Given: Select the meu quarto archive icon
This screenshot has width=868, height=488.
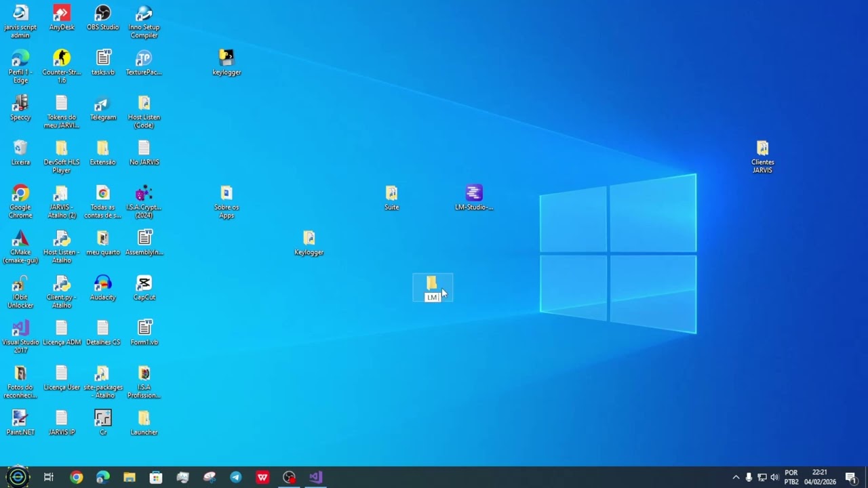Looking at the screenshot, I should click(103, 243).
